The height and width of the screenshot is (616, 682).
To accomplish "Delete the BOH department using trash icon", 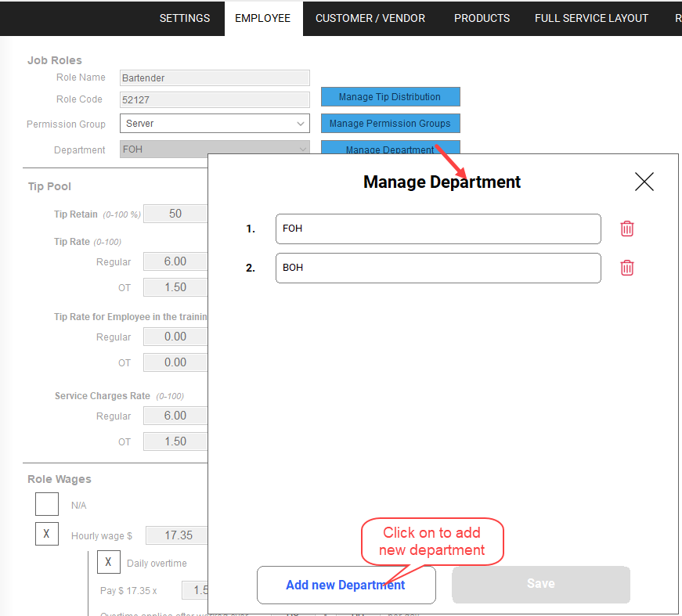I will coord(626,268).
